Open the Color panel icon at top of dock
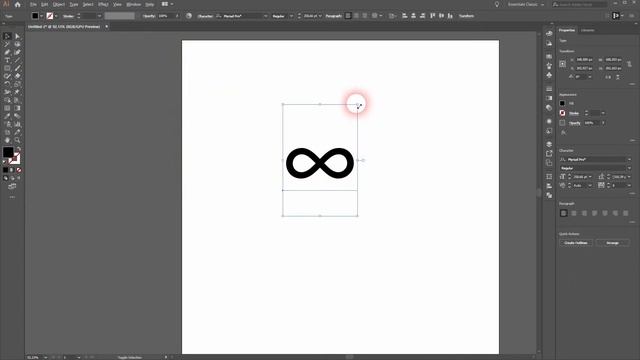The image size is (640, 360). pyautogui.click(x=549, y=33)
